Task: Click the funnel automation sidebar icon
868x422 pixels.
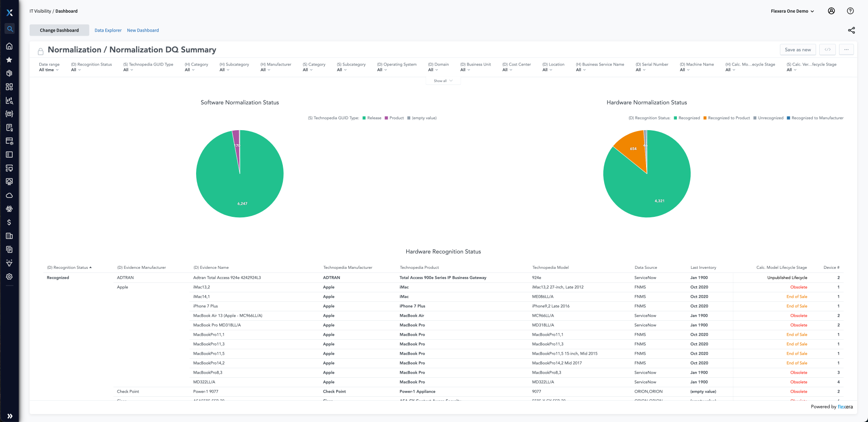Action: (9, 263)
